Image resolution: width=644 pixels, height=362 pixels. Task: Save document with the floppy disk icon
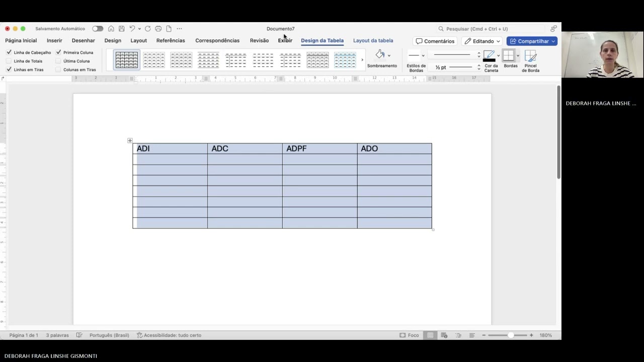[121, 29]
